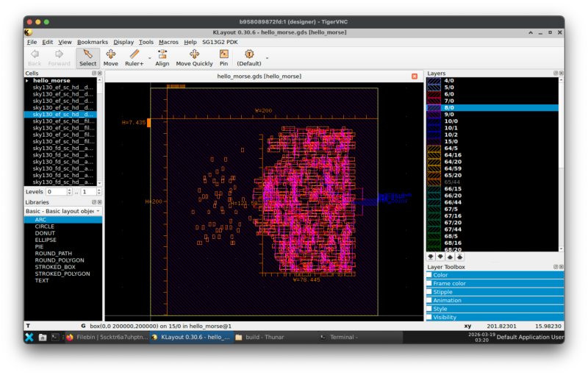The width and height of the screenshot is (588, 375).
Task: Enable the Visibility section checkbox
Action: tap(429, 318)
